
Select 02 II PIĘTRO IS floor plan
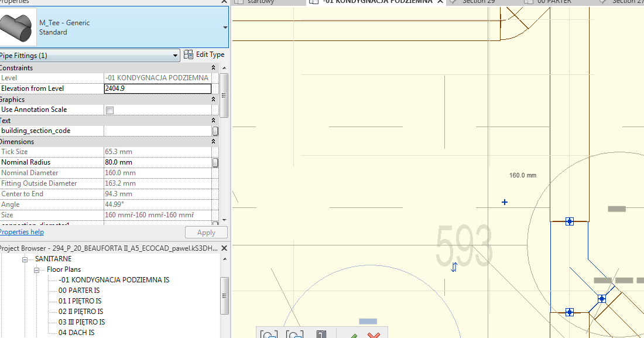(x=81, y=312)
